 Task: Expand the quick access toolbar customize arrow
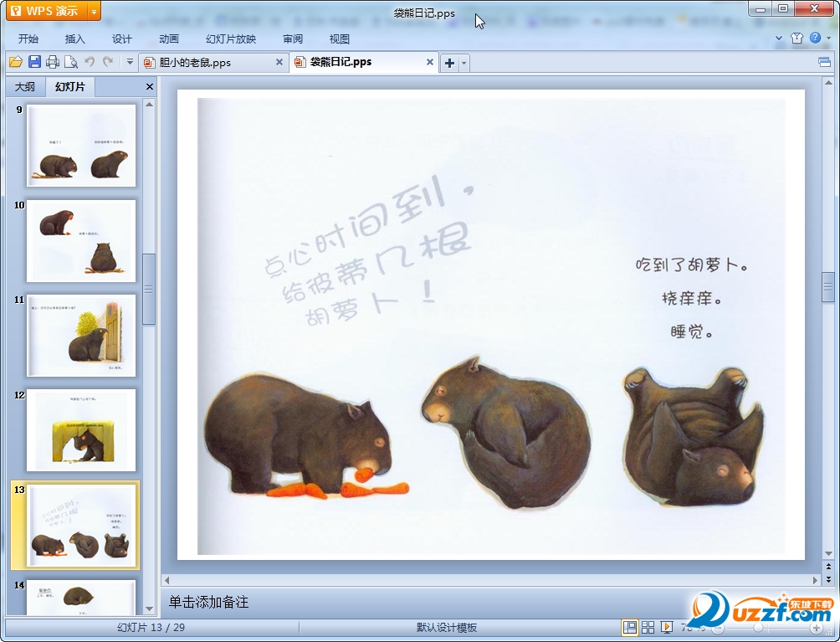130,62
